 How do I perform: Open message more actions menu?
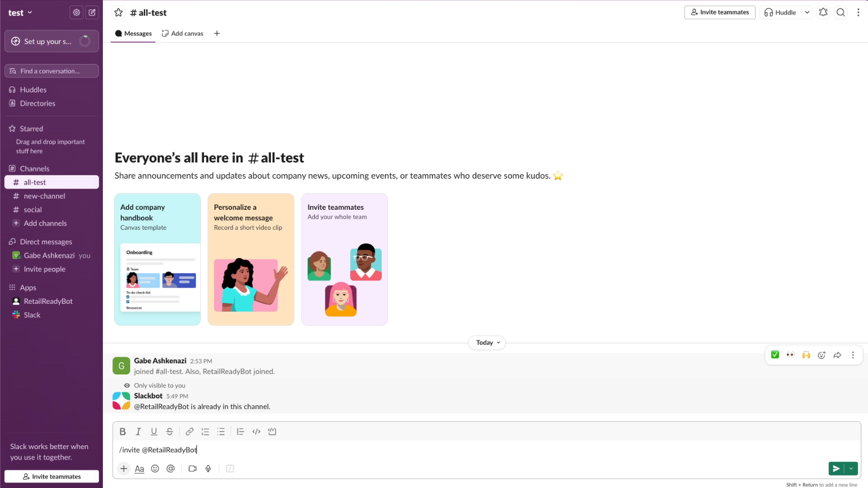(x=853, y=355)
